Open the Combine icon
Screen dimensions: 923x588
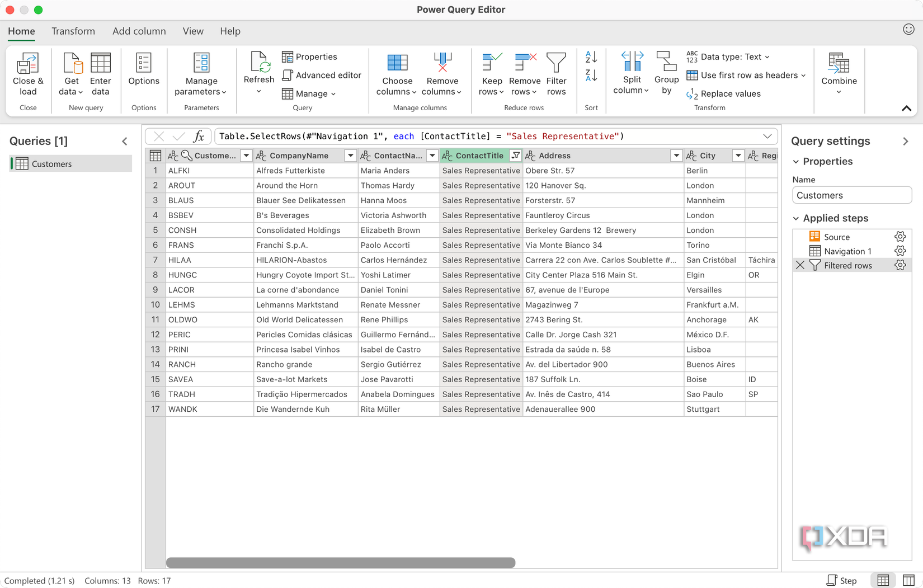tap(839, 64)
